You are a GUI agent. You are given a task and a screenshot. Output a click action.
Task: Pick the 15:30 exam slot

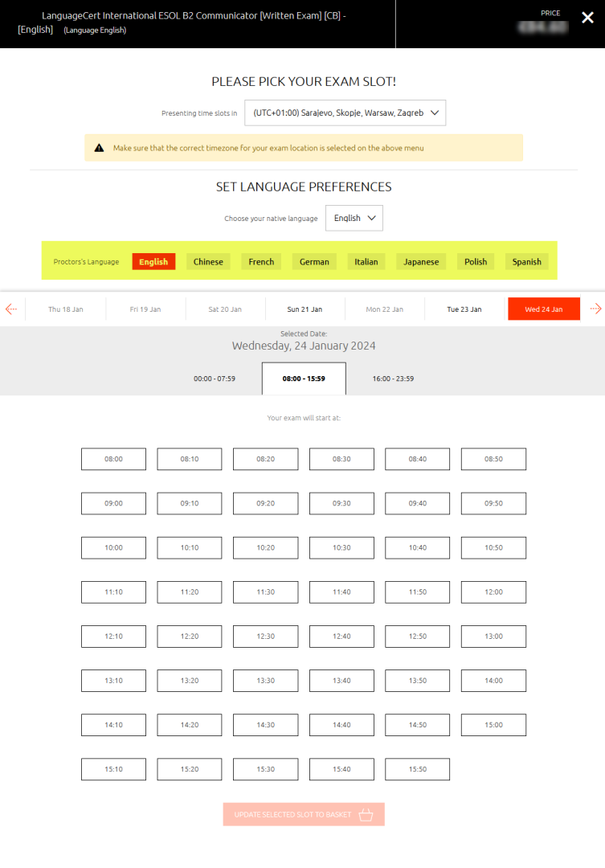coord(266,769)
